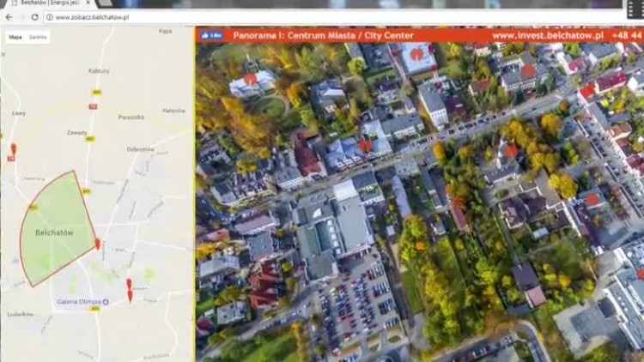Image resolution: width=644 pixels, height=362 pixels.
Task: Click the Facebook Like button
Action: 211,35
